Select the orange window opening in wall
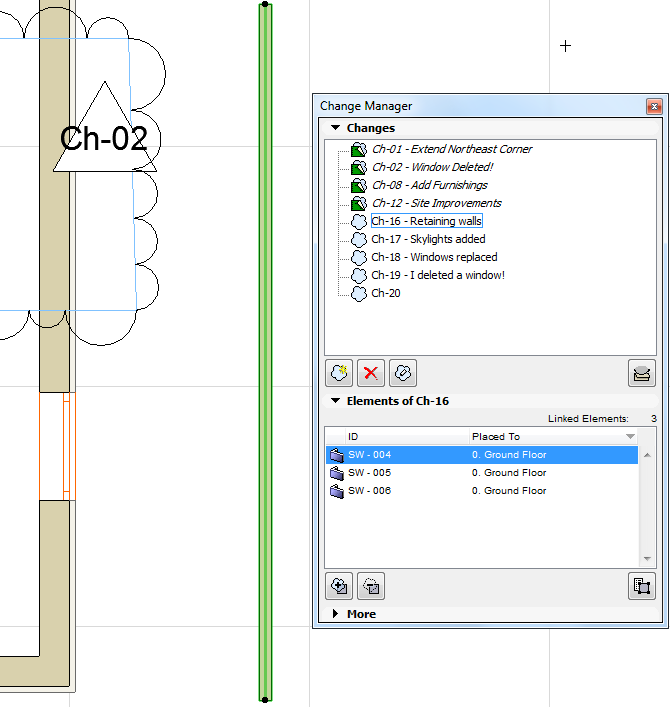Image resolution: width=670 pixels, height=707 pixels. [x=57, y=446]
